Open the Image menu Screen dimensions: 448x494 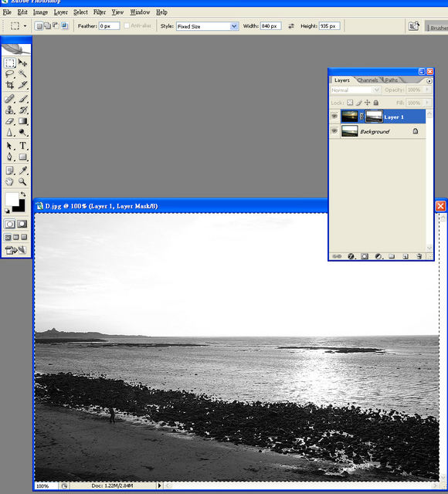41,12
